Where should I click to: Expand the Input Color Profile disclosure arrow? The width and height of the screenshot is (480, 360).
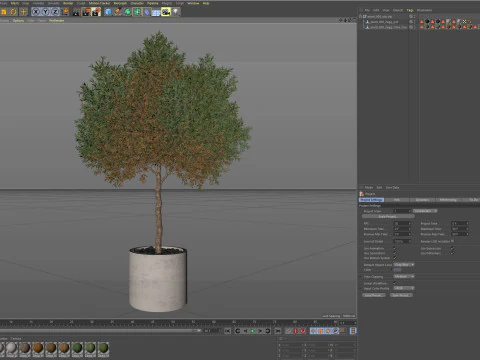(x=361, y=288)
